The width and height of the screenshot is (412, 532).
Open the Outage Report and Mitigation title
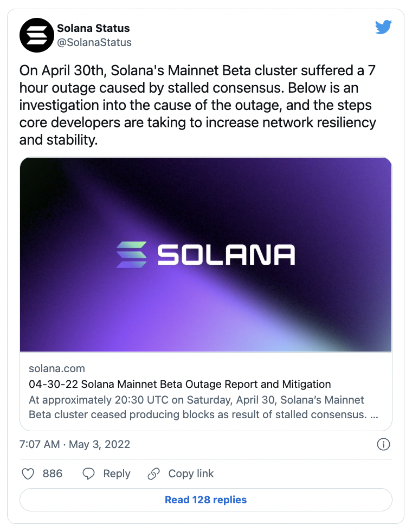point(179,385)
